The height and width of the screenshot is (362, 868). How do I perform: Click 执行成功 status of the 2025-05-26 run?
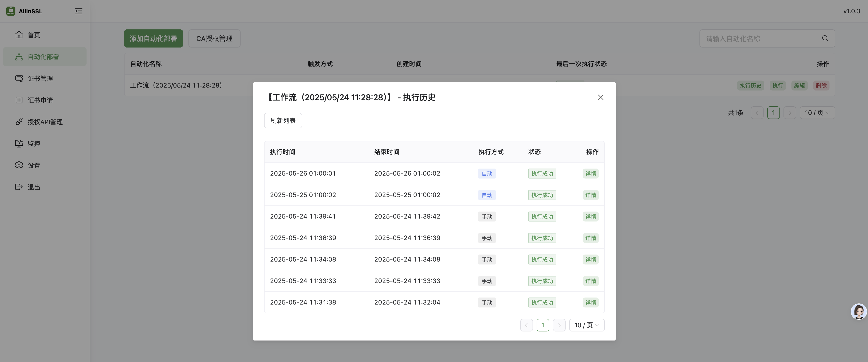(x=542, y=174)
